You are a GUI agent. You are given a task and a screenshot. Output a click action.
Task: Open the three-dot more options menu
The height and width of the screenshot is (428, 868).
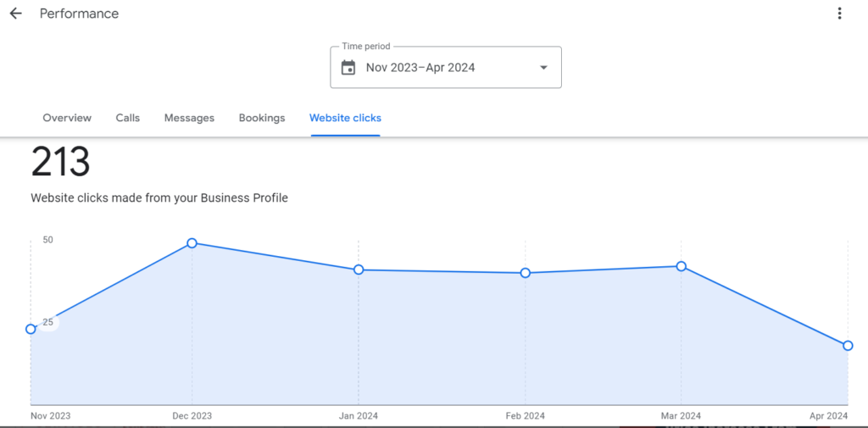(x=839, y=14)
